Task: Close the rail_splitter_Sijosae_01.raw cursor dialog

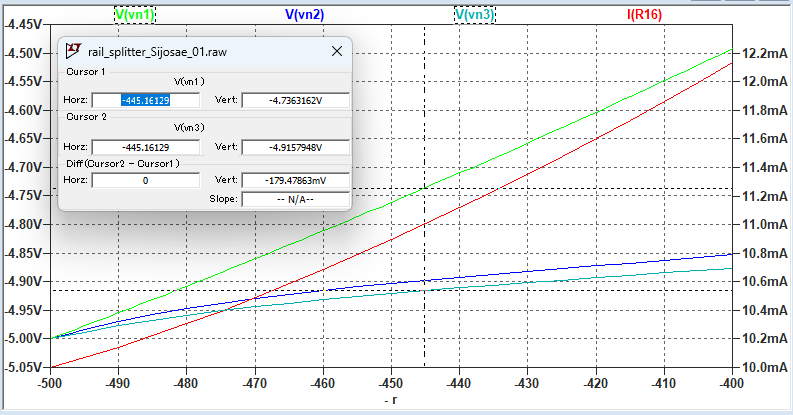Action: coord(336,51)
